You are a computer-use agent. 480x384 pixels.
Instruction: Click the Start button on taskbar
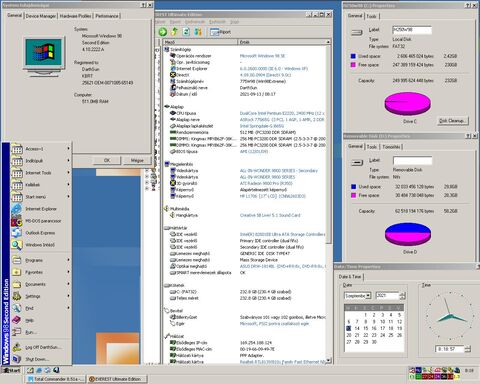tap(11, 370)
